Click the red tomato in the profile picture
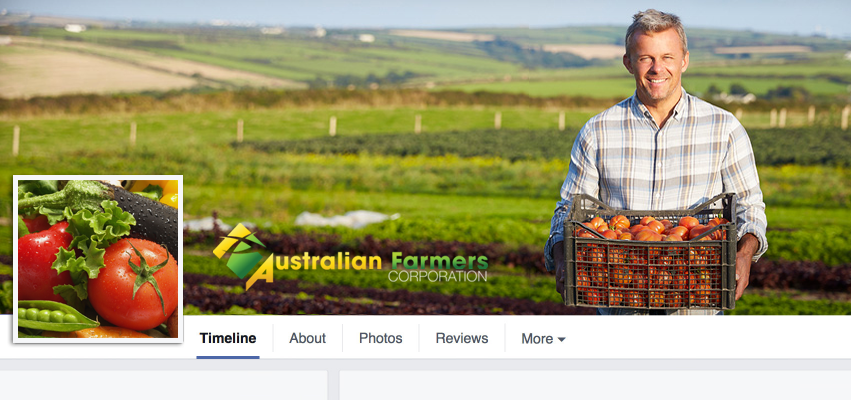 tap(132, 283)
